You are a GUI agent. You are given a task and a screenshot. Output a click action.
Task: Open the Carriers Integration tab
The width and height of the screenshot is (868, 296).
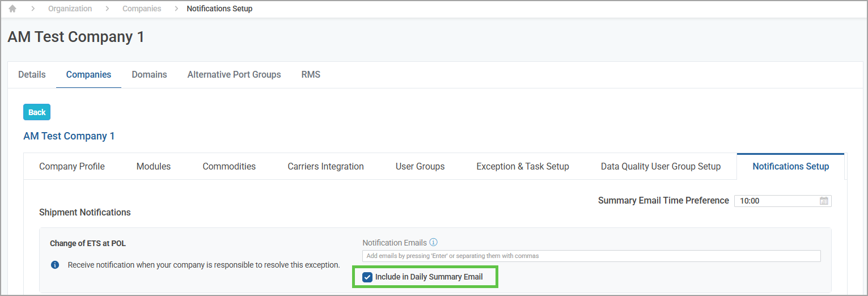click(x=325, y=166)
